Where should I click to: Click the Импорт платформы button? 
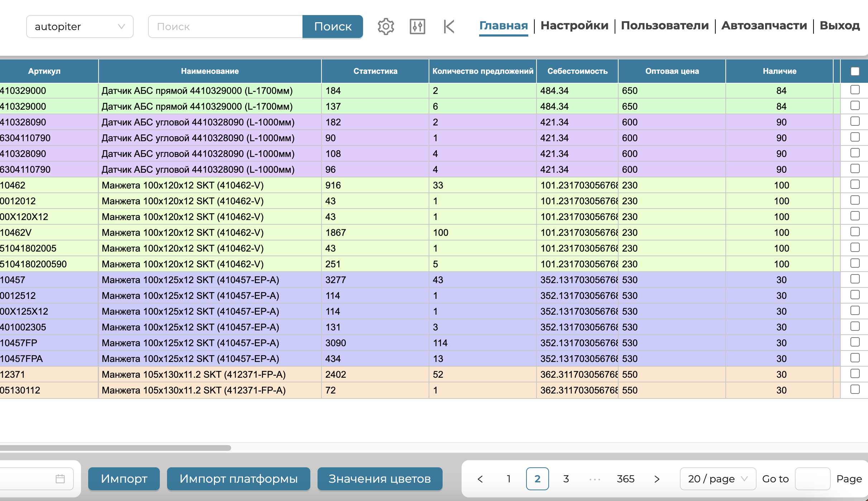tap(238, 479)
